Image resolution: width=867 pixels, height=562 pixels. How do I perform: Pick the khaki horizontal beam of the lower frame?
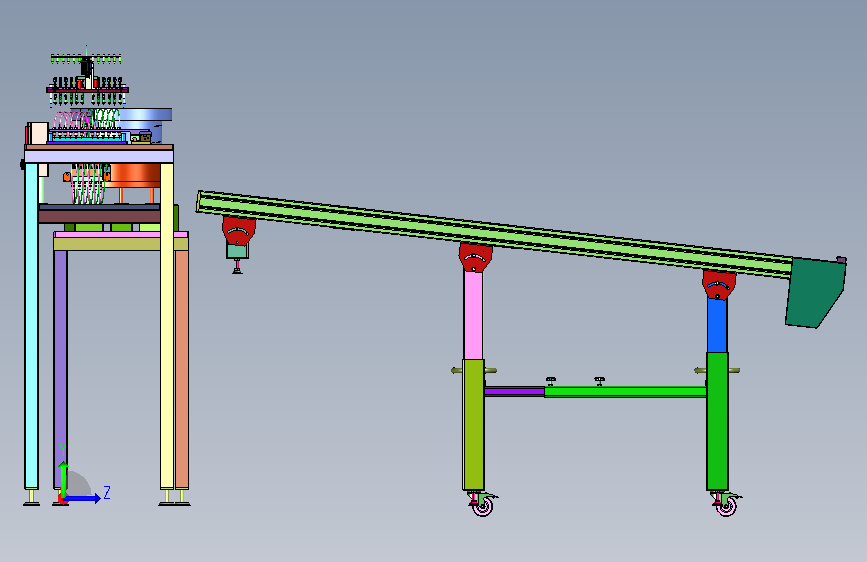tap(121, 244)
